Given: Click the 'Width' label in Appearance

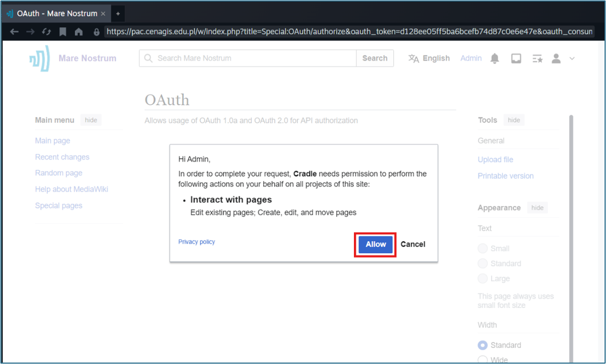Looking at the screenshot, I should [x=487, y=325].
